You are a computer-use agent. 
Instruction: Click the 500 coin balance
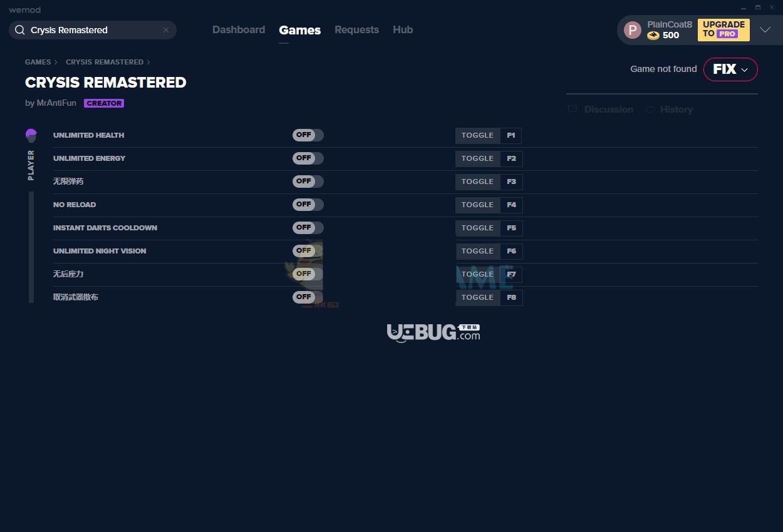[x=671, y=36]
